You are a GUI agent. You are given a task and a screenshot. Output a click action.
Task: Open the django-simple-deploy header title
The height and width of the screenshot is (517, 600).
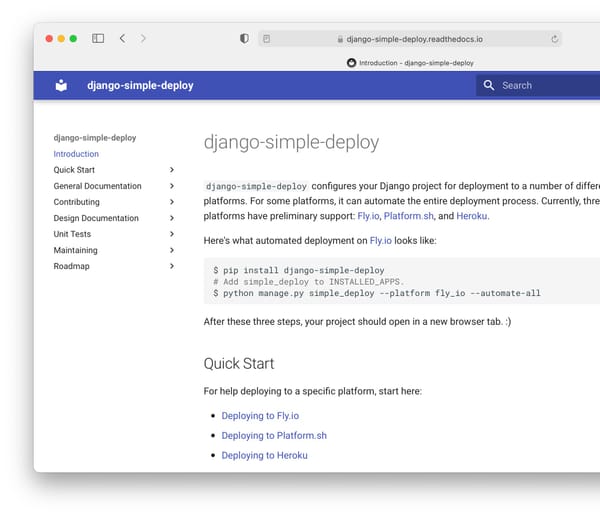pyautogui.click(x=140, y=85)
